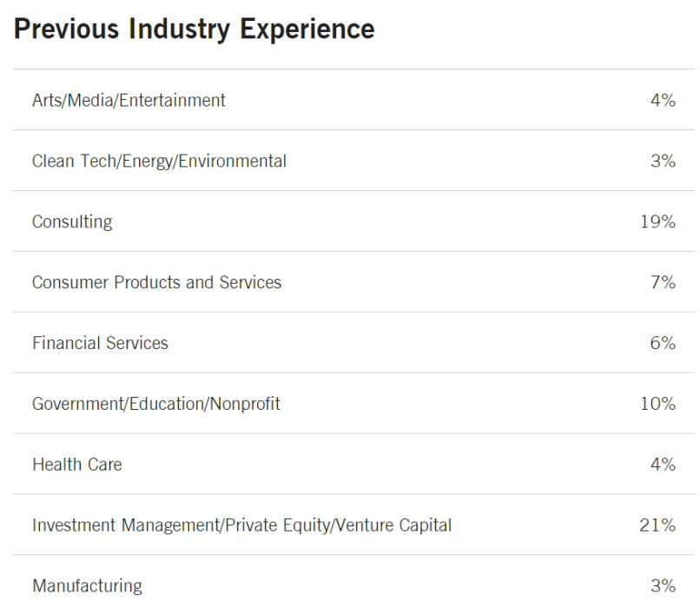Select the Health Care label
700x614 pixels.
77,465
